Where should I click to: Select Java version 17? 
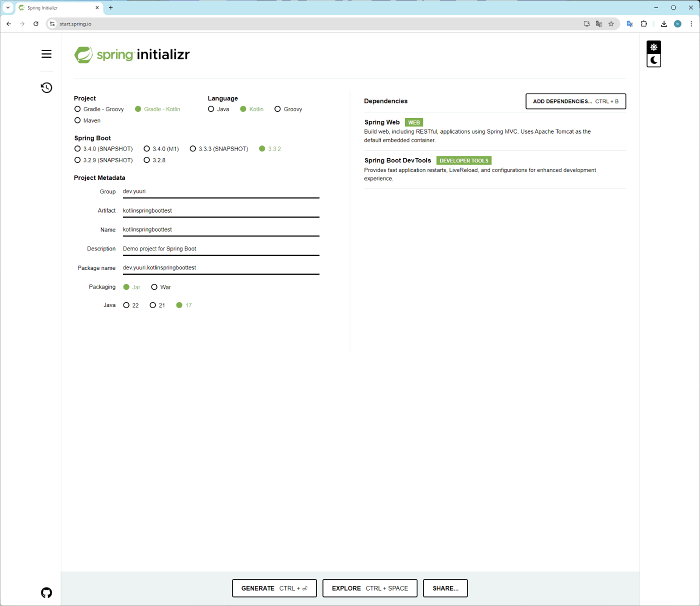click(x=184, y=305)
